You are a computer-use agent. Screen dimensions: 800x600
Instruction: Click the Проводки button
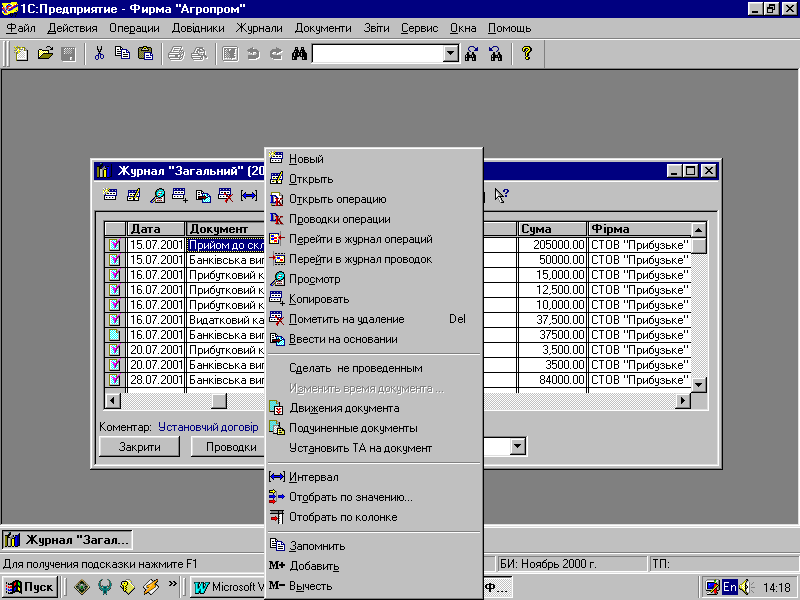point(228,447)
